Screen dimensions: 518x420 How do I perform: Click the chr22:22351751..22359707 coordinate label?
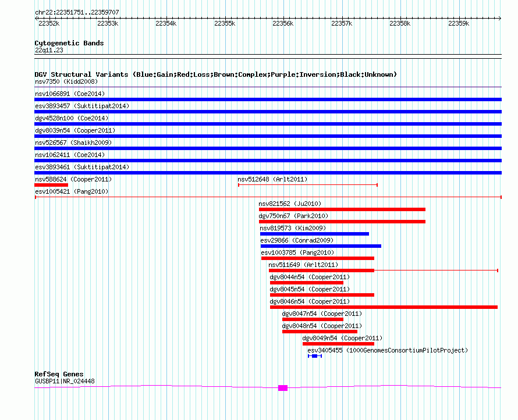pos(77,12)
